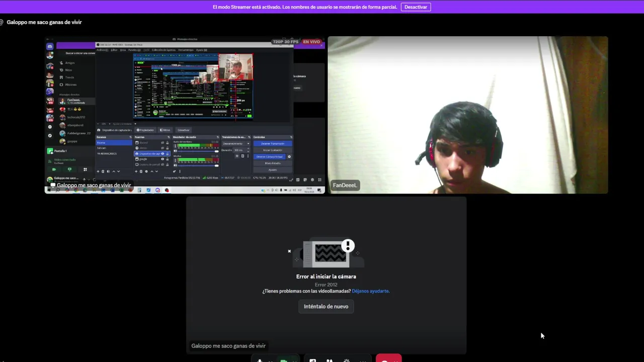Toggle visibility eye of discord source
Screen dimensions: 644x362
click(x=163, y=142)
